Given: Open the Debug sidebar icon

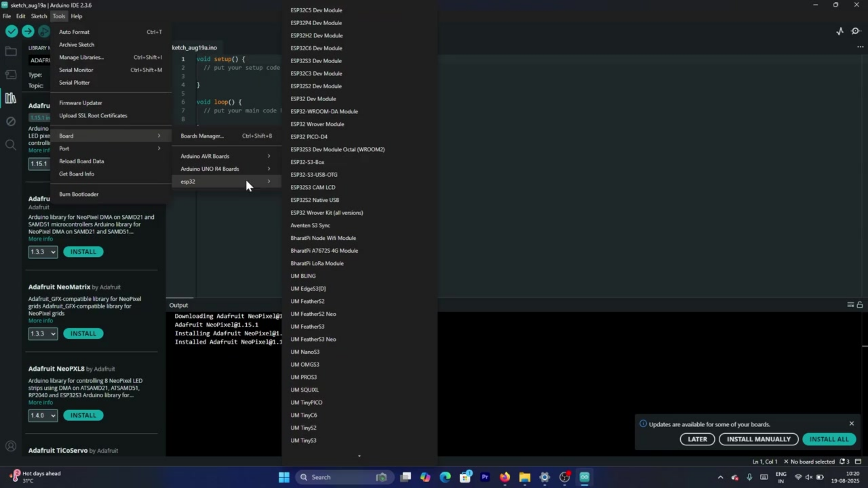Looking at the screenshot, I should [11, 121].
